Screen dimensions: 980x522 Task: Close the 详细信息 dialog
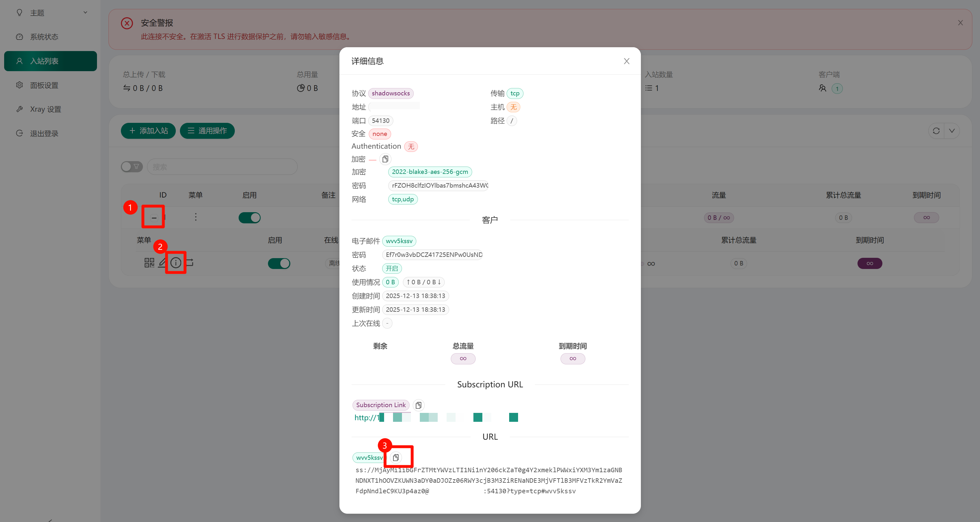[x=626, y=61]
